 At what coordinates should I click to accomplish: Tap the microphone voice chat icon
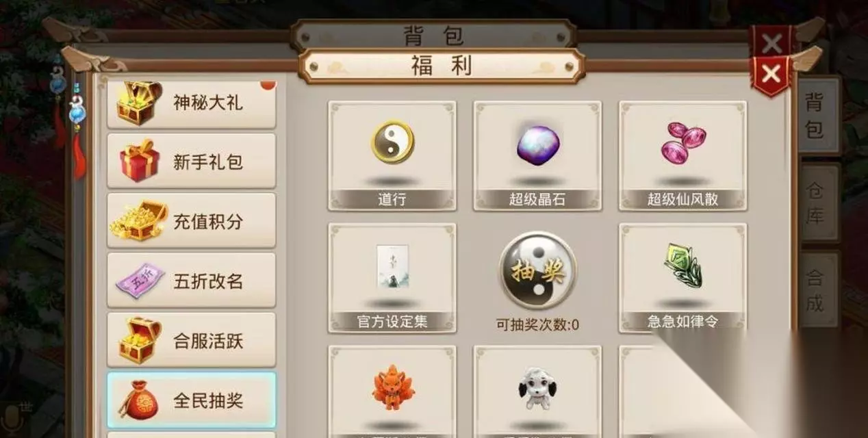[10, 417]
